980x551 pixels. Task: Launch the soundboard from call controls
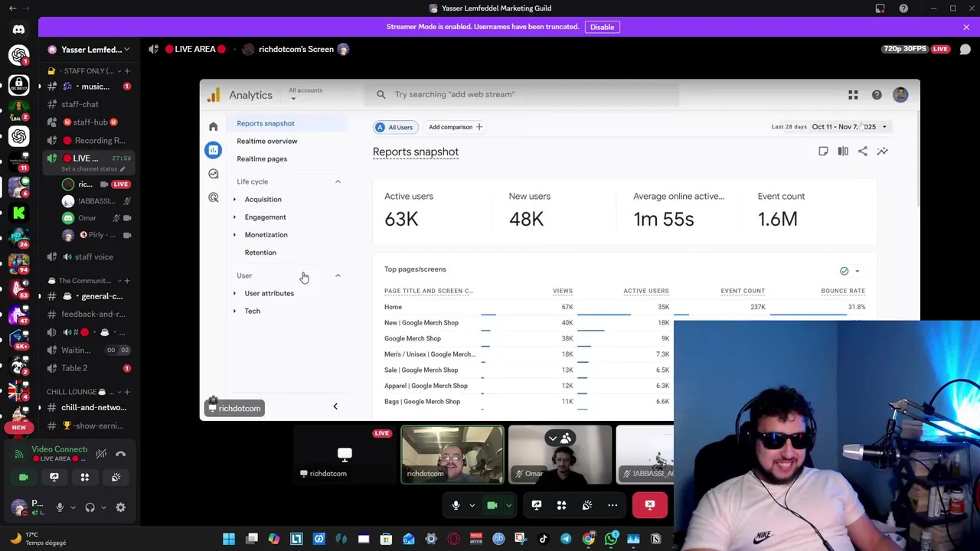pos(587,505)
